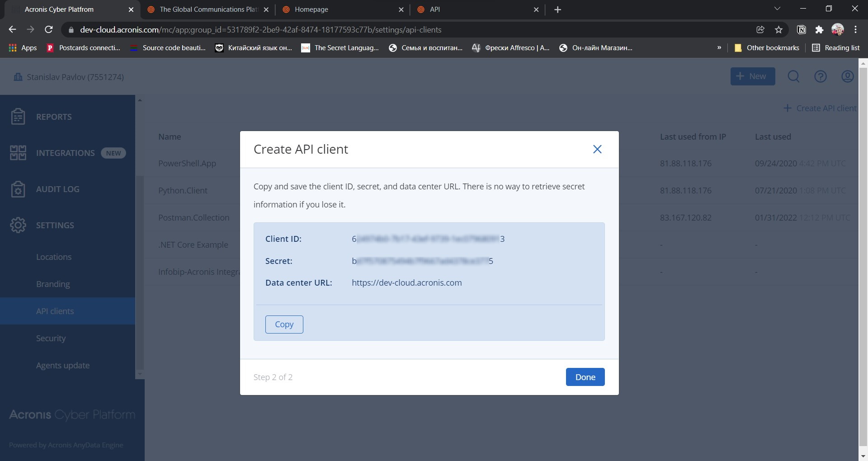
Task: Expand hidden bookmarks chevron
Action: click(x=719, y=47)
